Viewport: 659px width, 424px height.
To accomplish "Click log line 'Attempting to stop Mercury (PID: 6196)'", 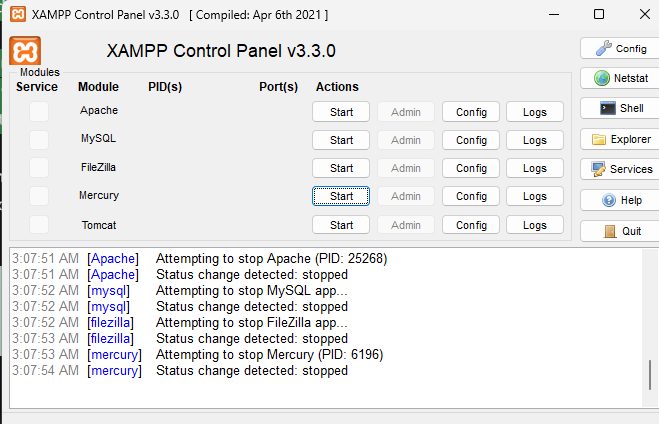I will pos(269,354).
